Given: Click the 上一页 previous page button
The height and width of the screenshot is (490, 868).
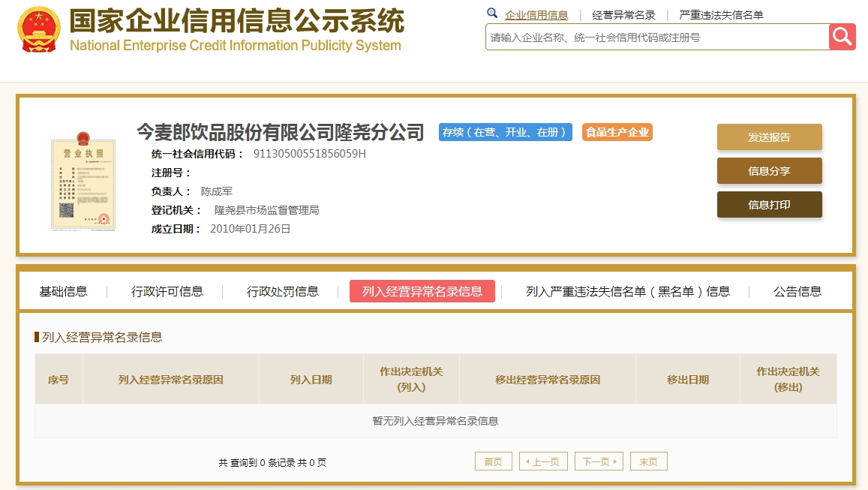Looking at the screenshot, I should (x=543, y=461).
